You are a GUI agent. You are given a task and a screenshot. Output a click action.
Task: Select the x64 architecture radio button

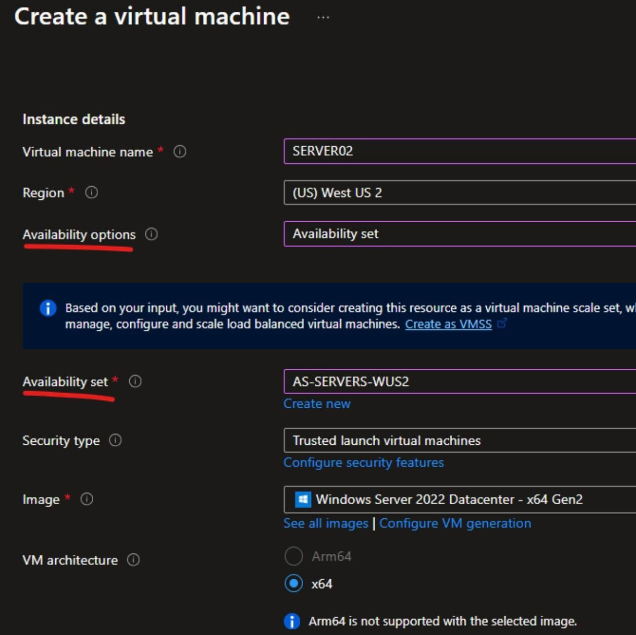coord(294,583)
